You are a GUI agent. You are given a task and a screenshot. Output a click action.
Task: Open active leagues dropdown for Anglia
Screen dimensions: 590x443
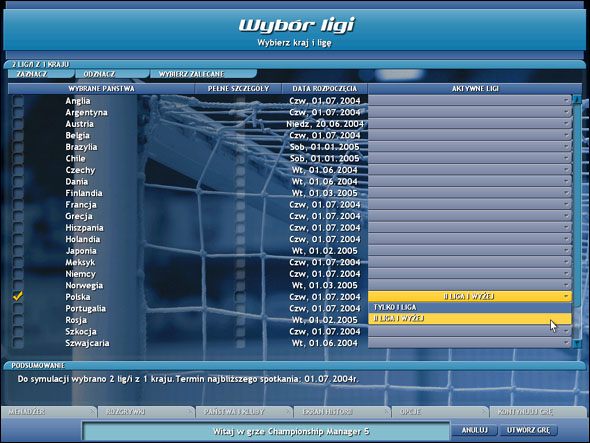point(470,100)
